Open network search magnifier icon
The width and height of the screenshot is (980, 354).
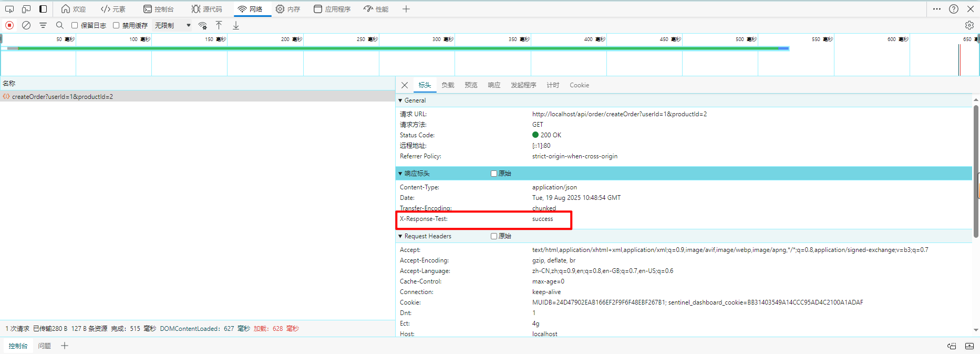click(x=60, y=25)
